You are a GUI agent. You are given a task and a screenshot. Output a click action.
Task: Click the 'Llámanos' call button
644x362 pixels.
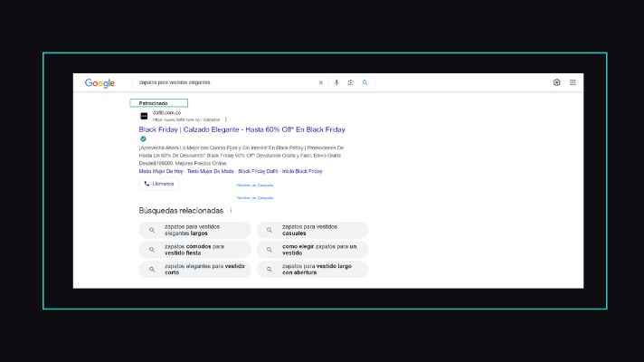pos(159,184)
